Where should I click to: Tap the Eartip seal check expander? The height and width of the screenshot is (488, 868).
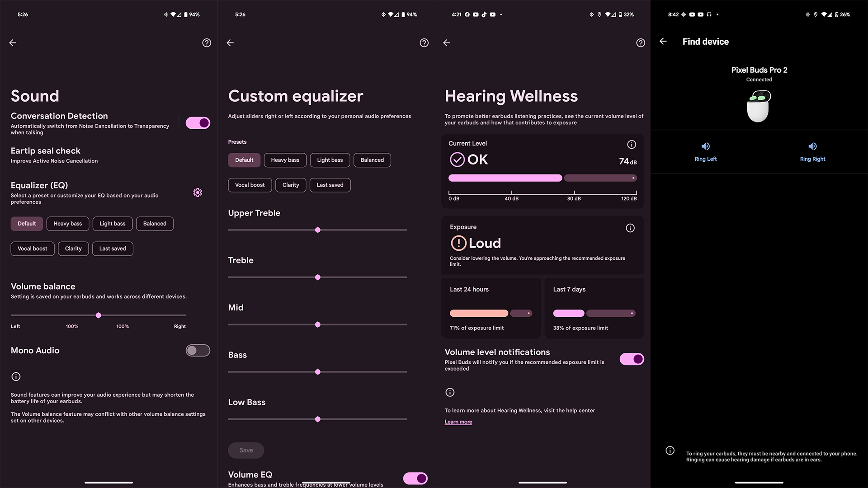[x=108, y=155]
